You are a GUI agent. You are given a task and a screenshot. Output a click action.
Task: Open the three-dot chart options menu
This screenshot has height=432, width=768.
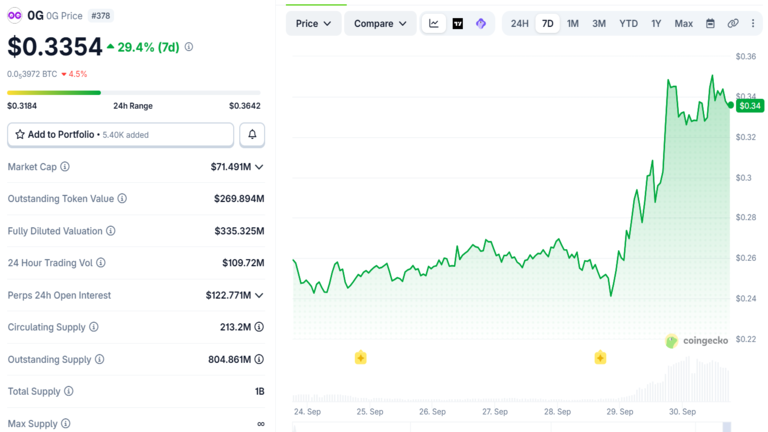point(753,24)
